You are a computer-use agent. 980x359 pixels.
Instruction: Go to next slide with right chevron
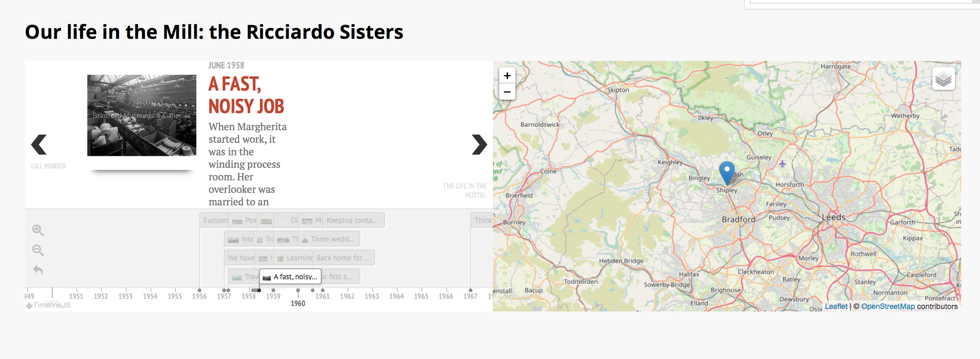pos(479,144)
